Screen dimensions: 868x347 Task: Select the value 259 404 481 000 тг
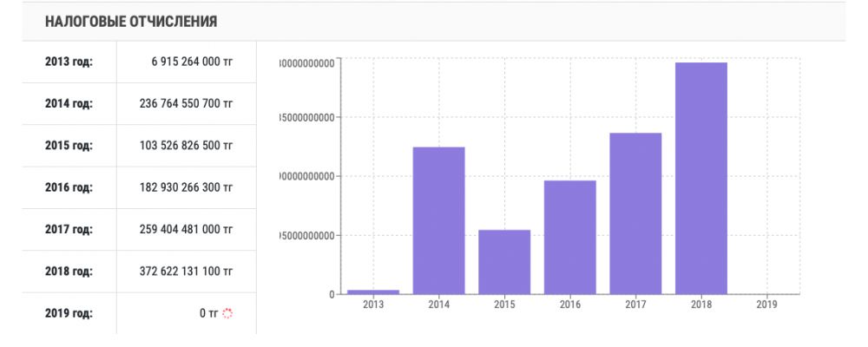click(186, 229)
